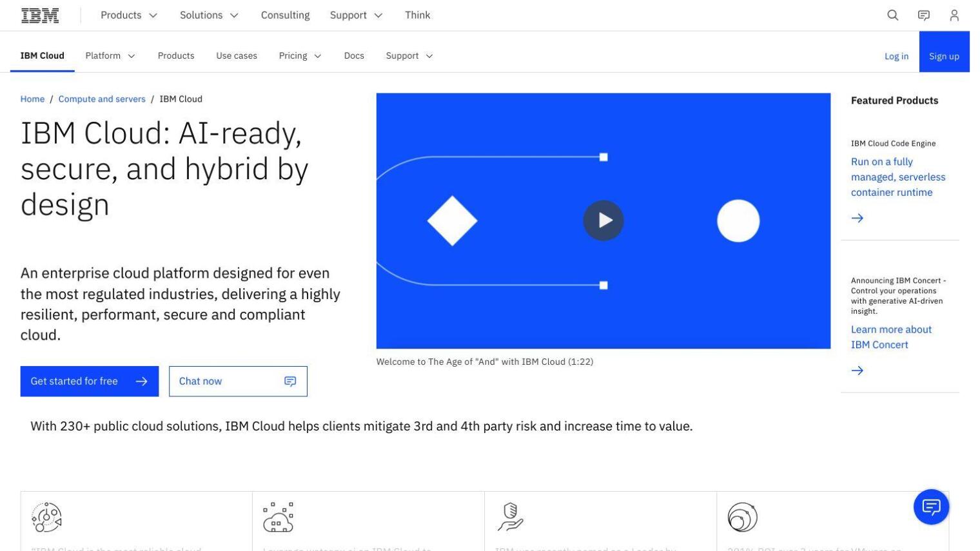Image resolution: width=980 pixels, height=551 pixels.
Task: Open Compute and servers breadcrumb link
Action: (102, 99)
